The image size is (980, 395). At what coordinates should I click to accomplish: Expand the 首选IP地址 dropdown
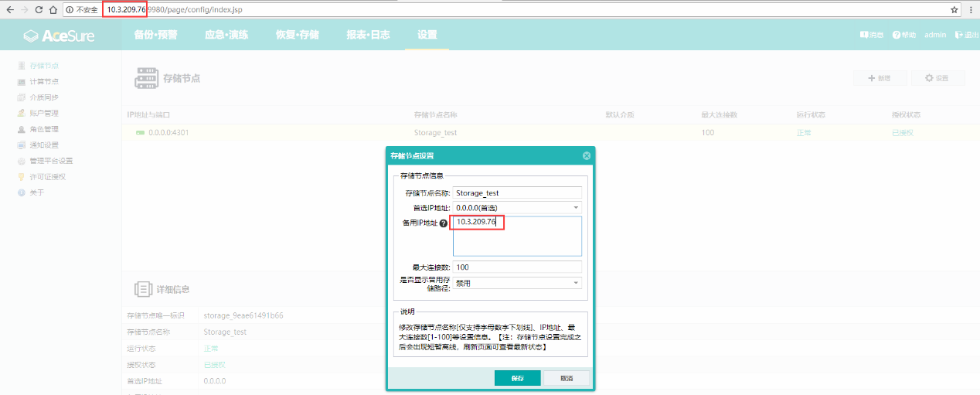(x=576, y=207)
